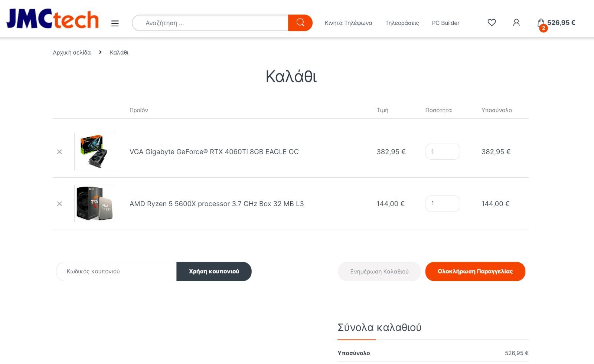
Task: Open the user account icon
Action: coord(516,23)
